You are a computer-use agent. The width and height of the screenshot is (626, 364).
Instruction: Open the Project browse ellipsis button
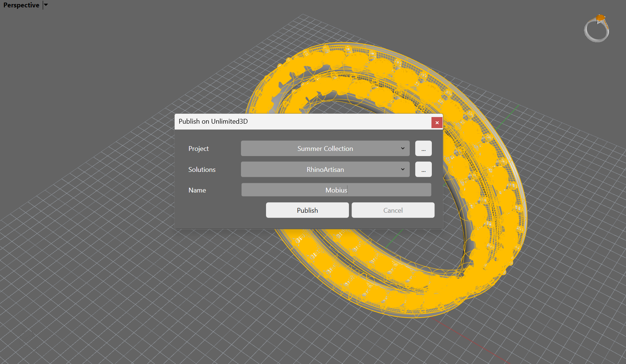[x=423, y=149]
